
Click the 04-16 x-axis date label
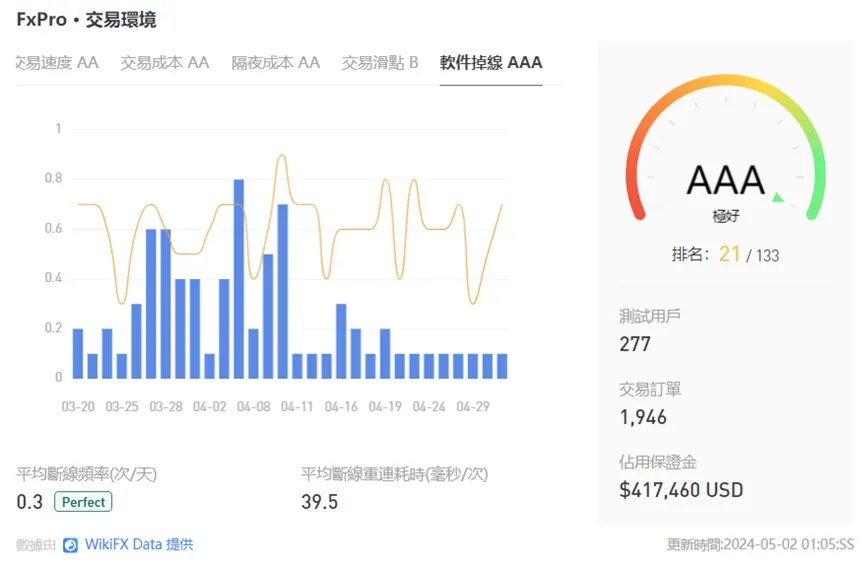pyautogui.click(x=341, y=407)
